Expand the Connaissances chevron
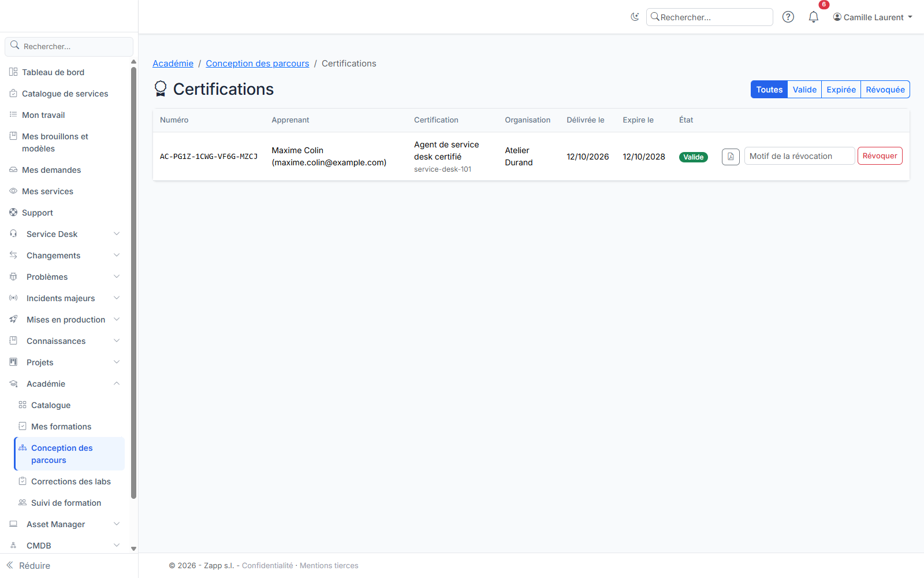The image size is (924, 578). click(x=117, y=340)
